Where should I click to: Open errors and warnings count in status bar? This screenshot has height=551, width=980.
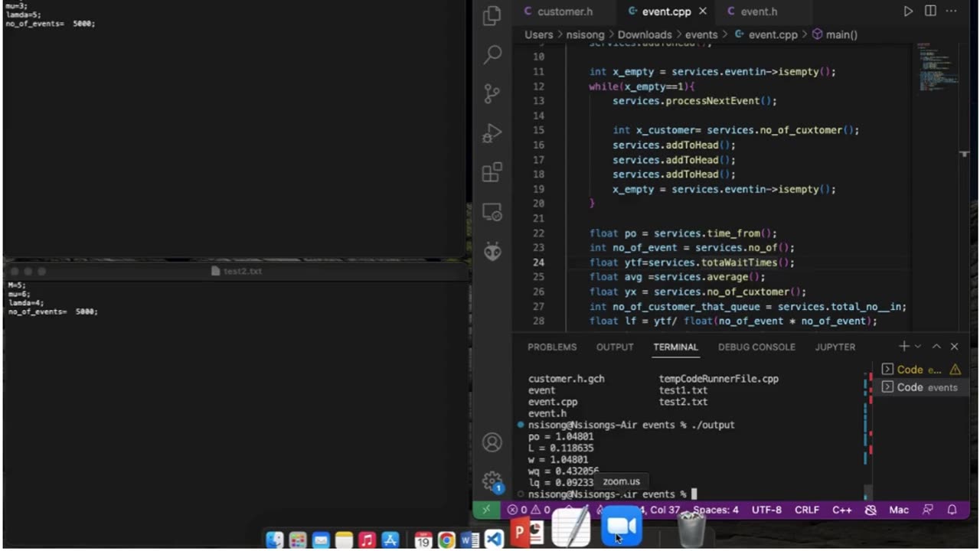click(528, 510)
